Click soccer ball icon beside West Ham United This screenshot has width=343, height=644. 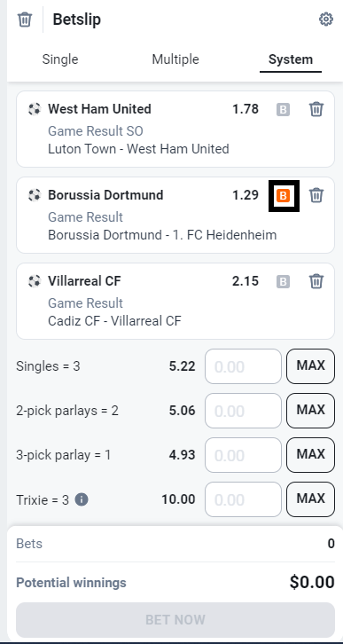tap(35, 109)
